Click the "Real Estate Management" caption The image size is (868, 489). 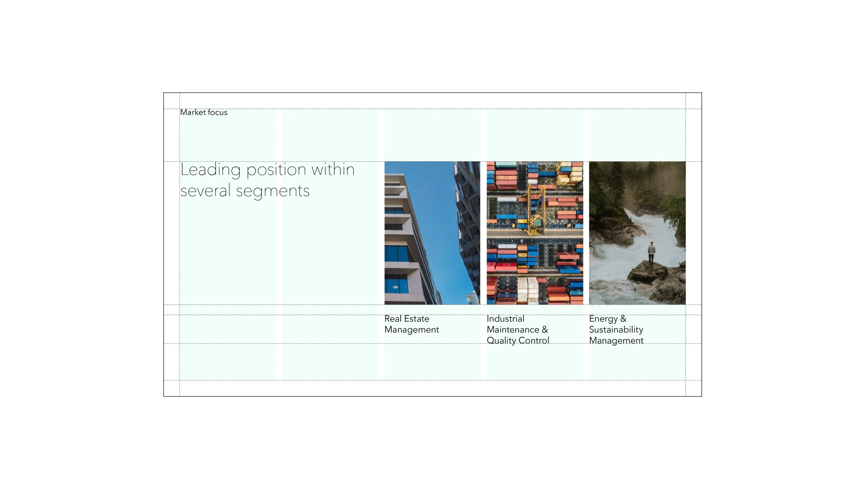point(411,324)
